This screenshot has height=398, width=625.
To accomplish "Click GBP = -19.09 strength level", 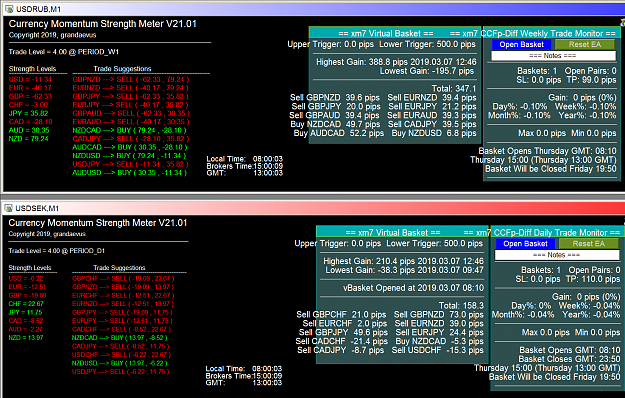I will 27,296.
